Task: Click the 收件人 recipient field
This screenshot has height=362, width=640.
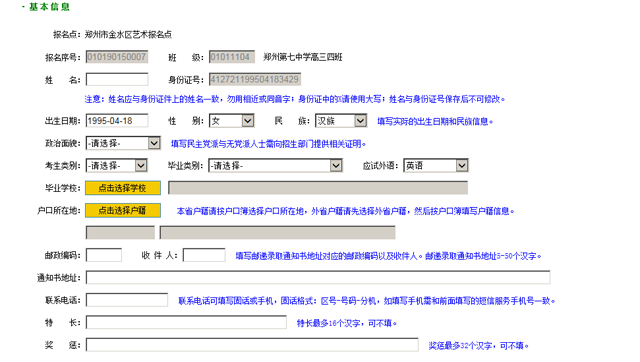Action: point(204,255)
